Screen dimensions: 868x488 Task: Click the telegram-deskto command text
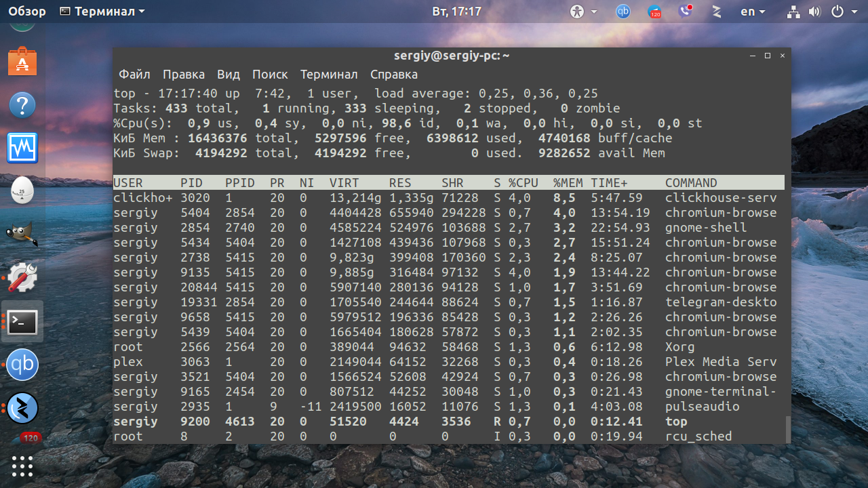(721, 302)
